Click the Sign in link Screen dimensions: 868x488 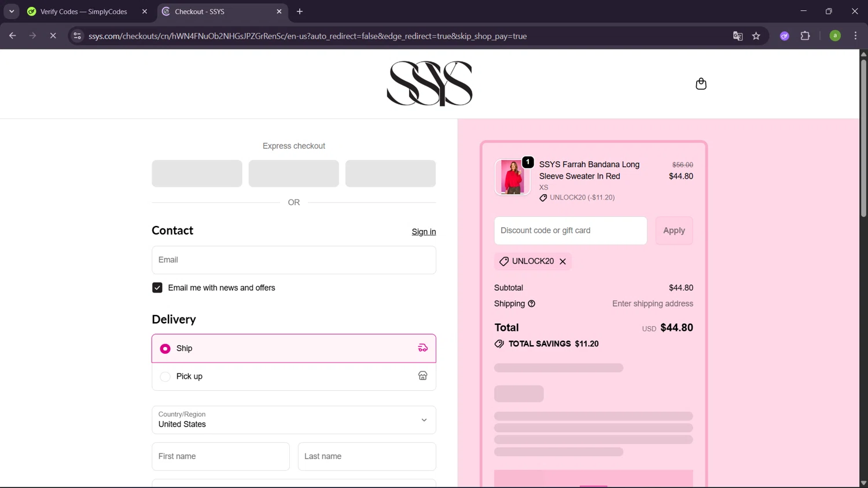[x=424, y=232]
